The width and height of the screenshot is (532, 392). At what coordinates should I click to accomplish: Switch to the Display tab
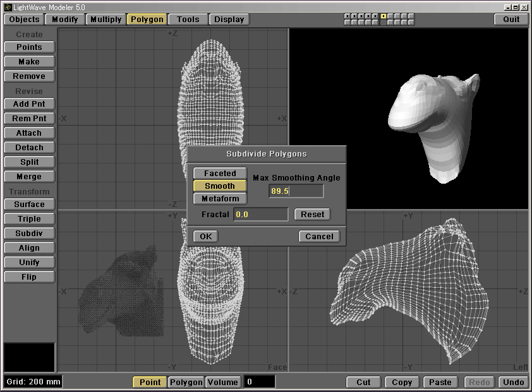[x=229, y=19]
